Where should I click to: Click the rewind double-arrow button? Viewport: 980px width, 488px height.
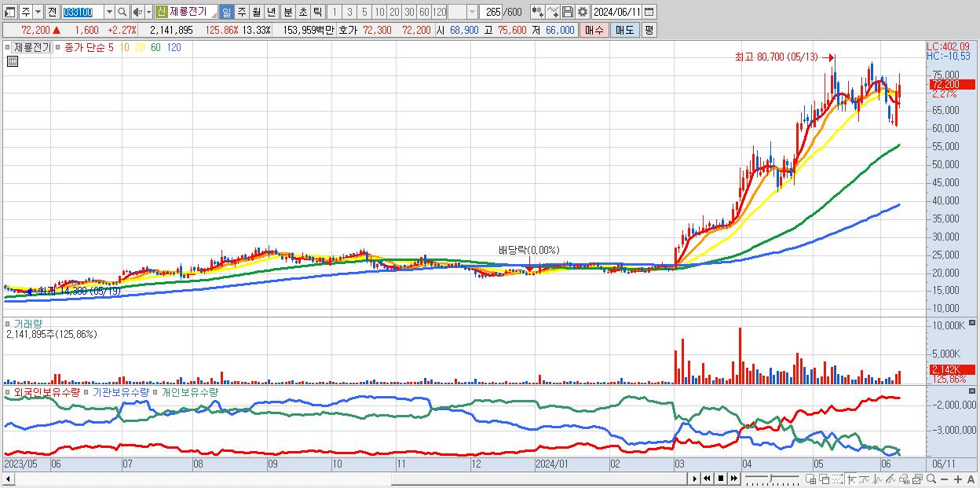tap(707, 479)
